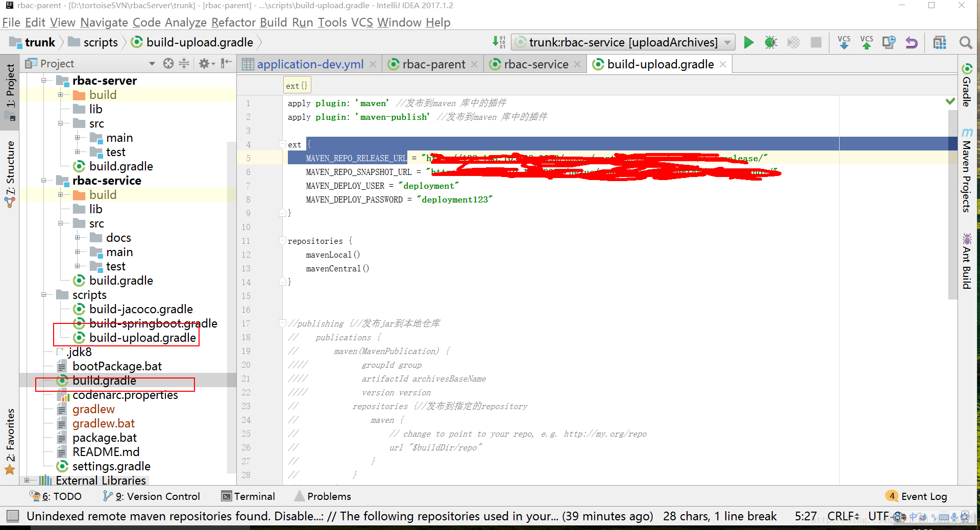Run with coverage icon in toolbar

[x=793, y=42]
